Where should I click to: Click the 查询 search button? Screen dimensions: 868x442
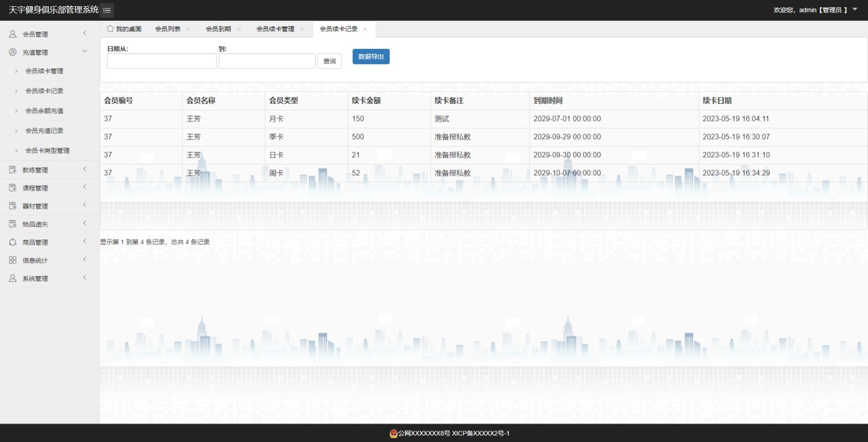pos(329,61)
